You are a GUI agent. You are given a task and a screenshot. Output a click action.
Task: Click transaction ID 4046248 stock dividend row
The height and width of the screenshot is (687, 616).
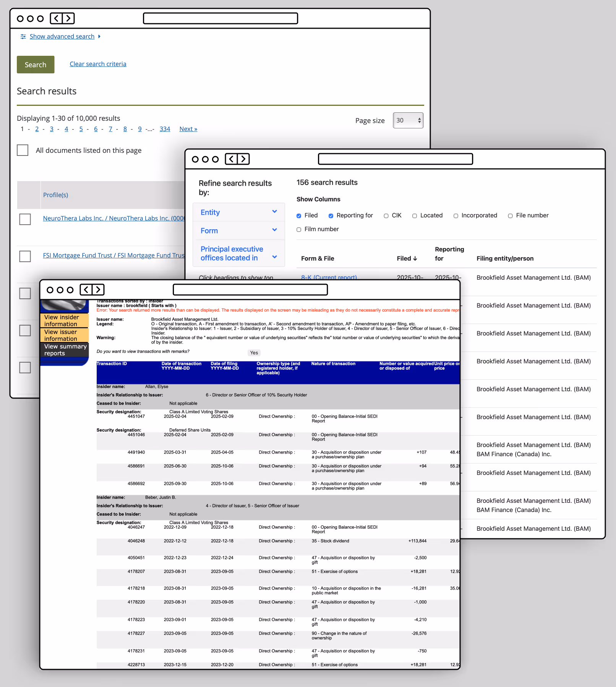(136, 541)
